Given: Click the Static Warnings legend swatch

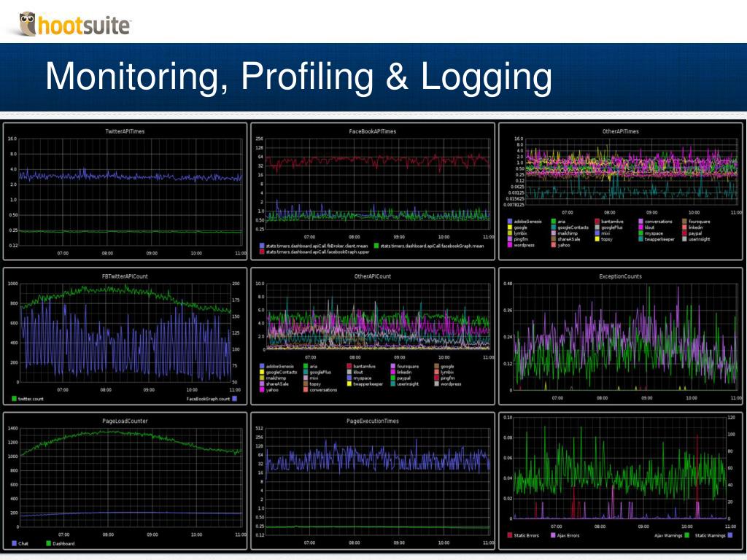Looking at the screenshot, I should [x=729, y=535].
